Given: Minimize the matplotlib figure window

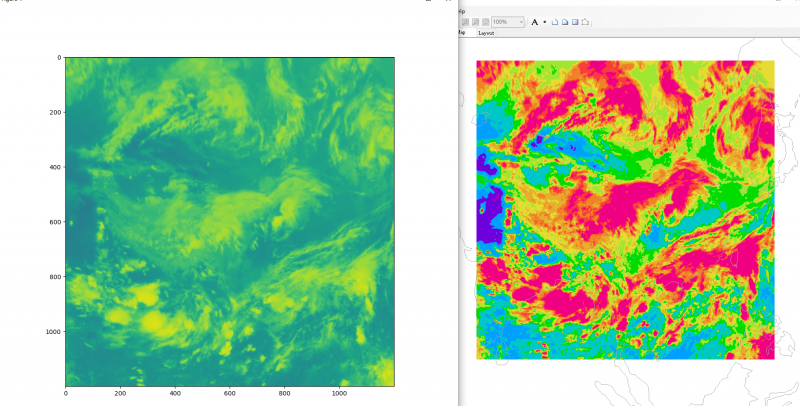Looking at the screenshot, I should [428, 2].
